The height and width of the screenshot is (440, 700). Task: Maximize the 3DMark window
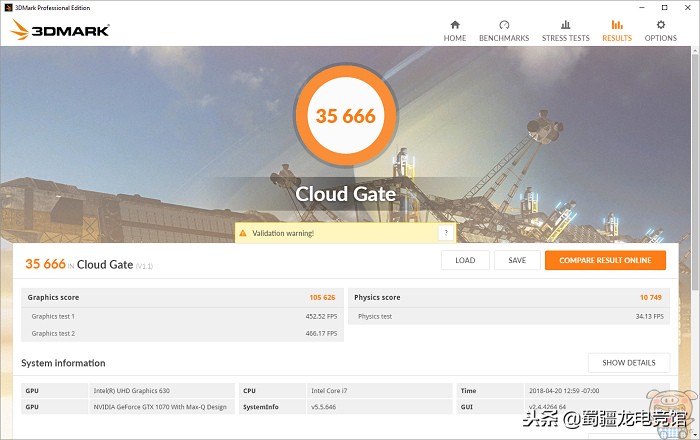[664, 8]
